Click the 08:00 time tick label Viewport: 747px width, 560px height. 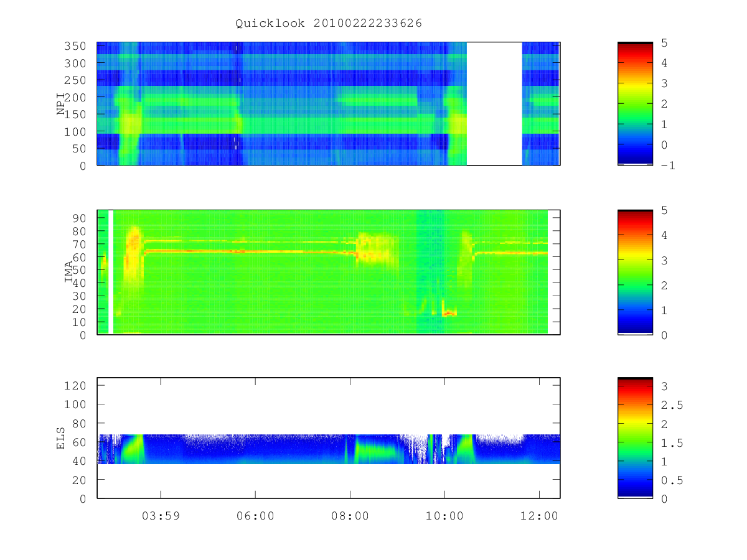(x=350, y=516)
